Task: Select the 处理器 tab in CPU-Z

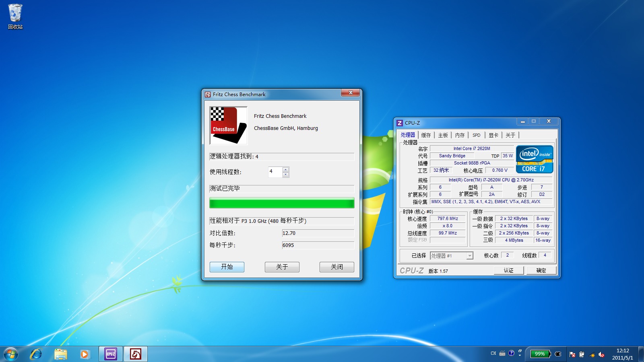Action: (408, 135)
